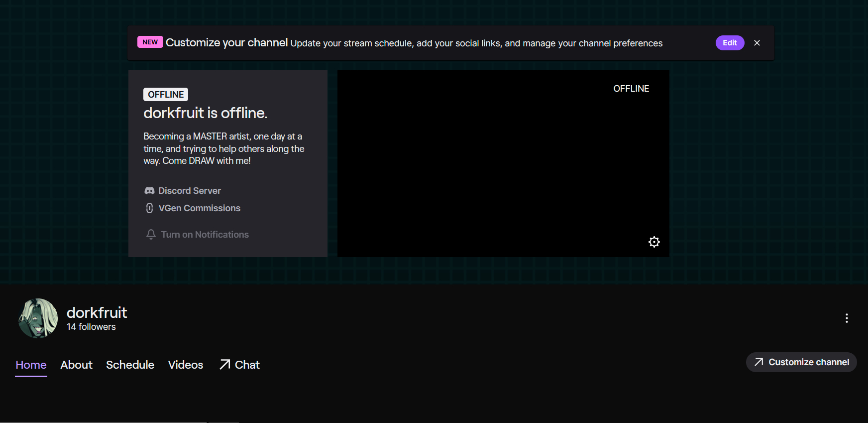Click the pink NEW badge in the banner
Screen dimensions: 868x423
coord(150,42)
